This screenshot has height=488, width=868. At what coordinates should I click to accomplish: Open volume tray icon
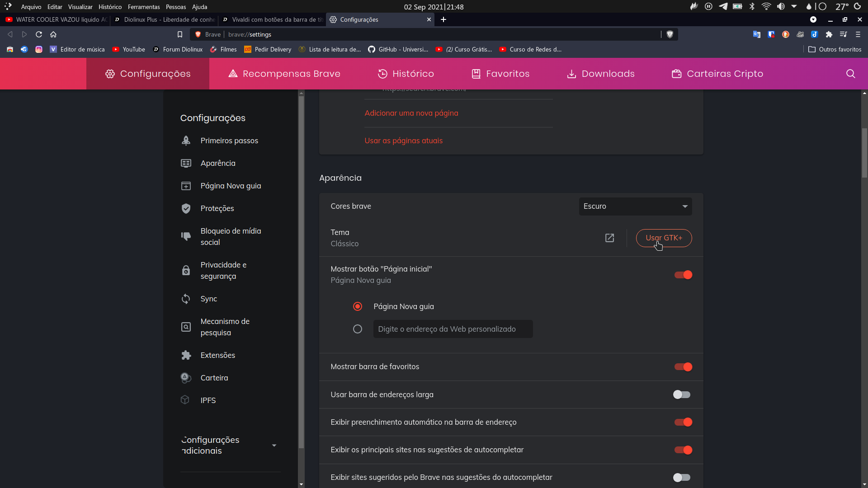(781, 6)
